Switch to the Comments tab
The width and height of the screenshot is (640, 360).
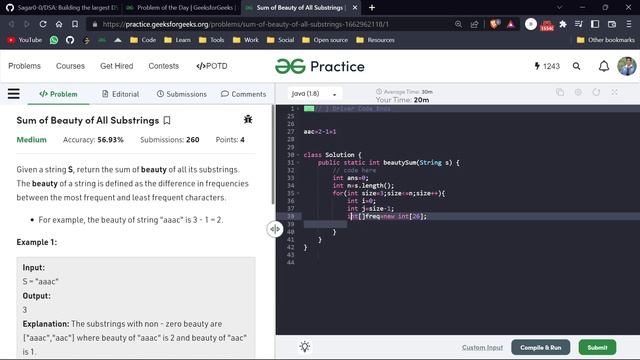[243, 94]
